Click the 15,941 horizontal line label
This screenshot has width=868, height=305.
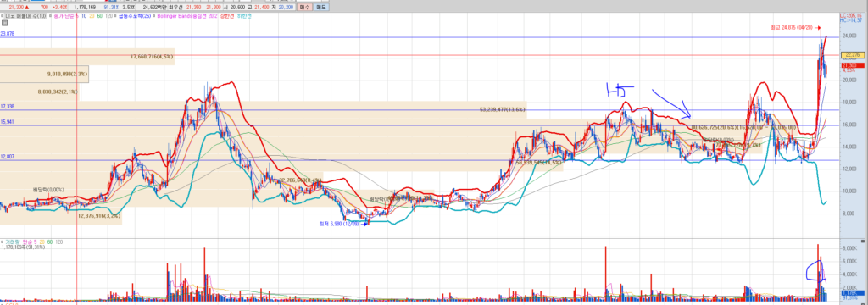point(7,122)
